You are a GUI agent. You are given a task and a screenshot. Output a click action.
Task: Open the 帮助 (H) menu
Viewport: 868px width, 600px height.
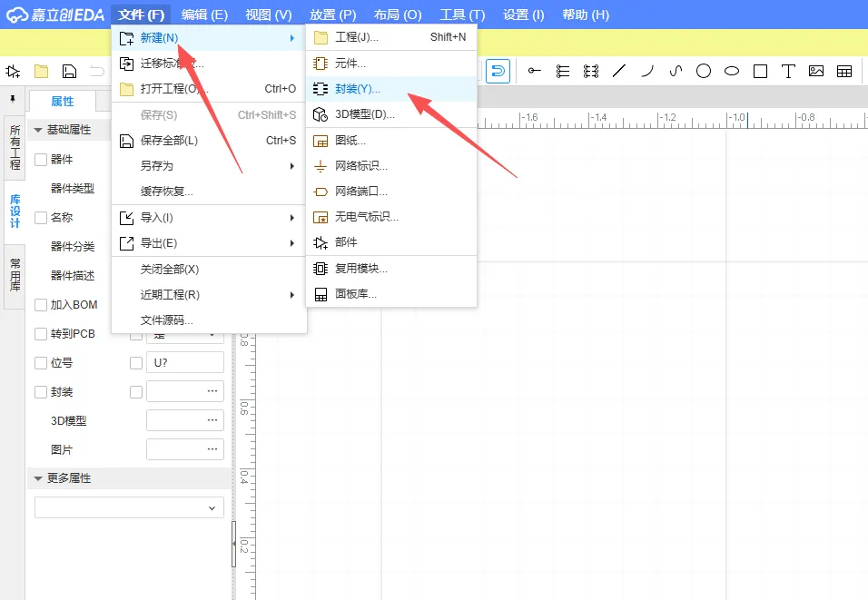point(585,15)
